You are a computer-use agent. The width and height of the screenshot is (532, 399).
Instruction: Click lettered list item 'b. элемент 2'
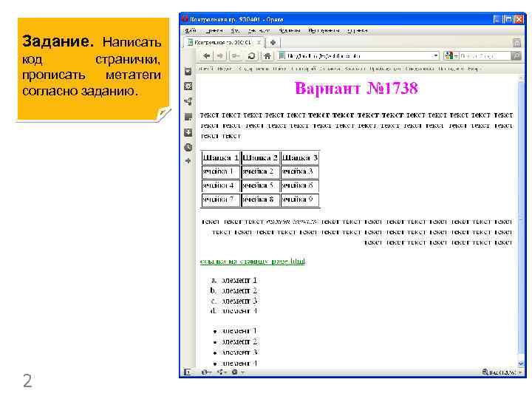(233, 290)
